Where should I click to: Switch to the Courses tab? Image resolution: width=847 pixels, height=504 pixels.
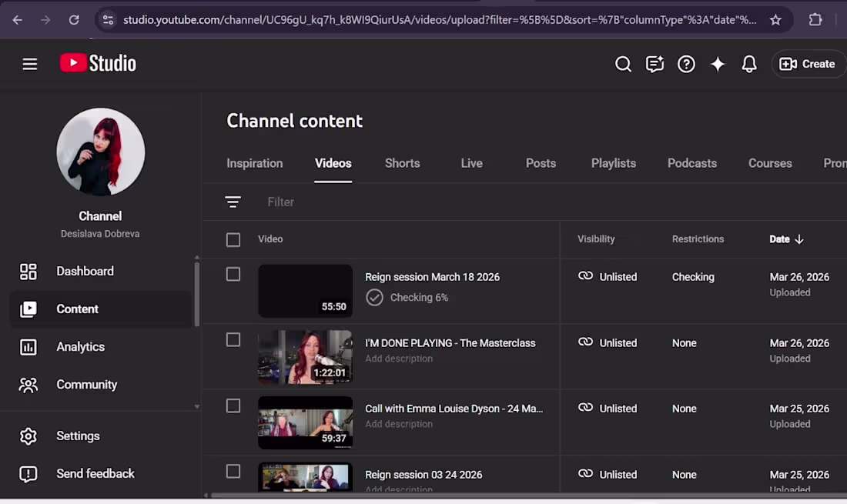pyautogui.click(x=770, y=163)
